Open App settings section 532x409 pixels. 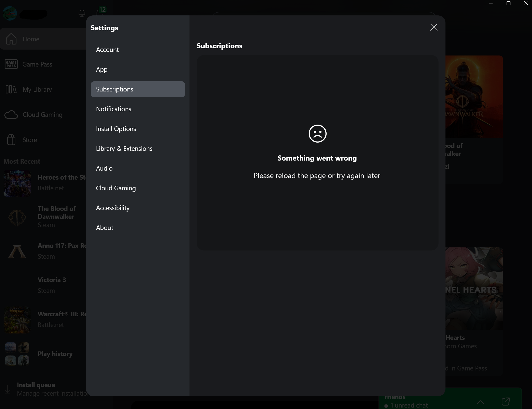coord(138,69)
